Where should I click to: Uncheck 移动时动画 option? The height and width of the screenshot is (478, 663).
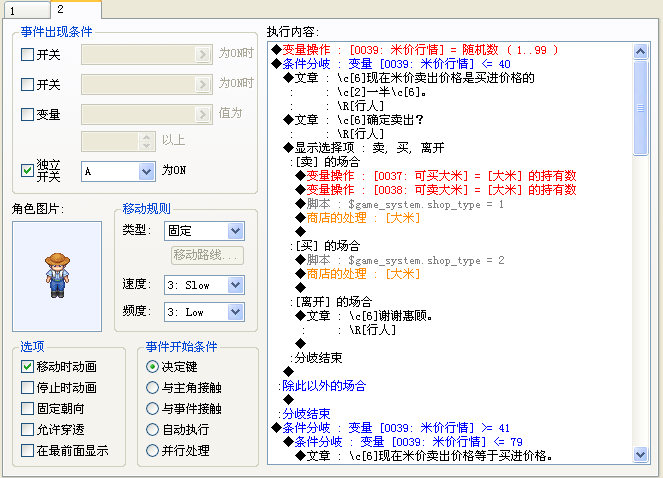[27, 366]
